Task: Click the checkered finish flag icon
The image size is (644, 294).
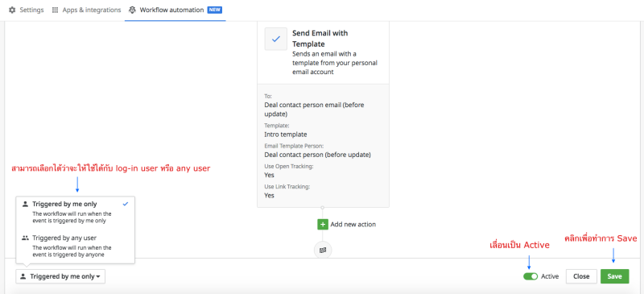Action: [x=323, y=250]
